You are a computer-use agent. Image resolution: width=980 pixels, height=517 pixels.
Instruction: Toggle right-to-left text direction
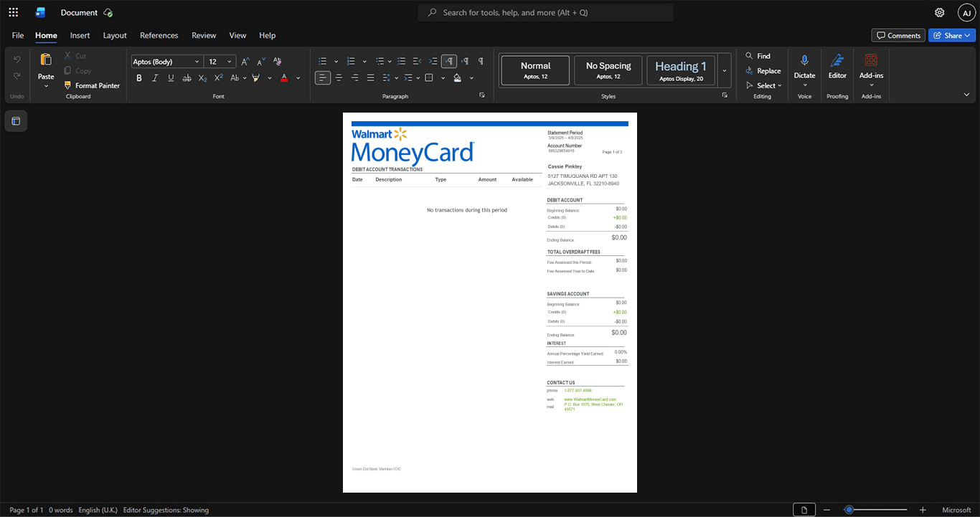tap(465, 62)
